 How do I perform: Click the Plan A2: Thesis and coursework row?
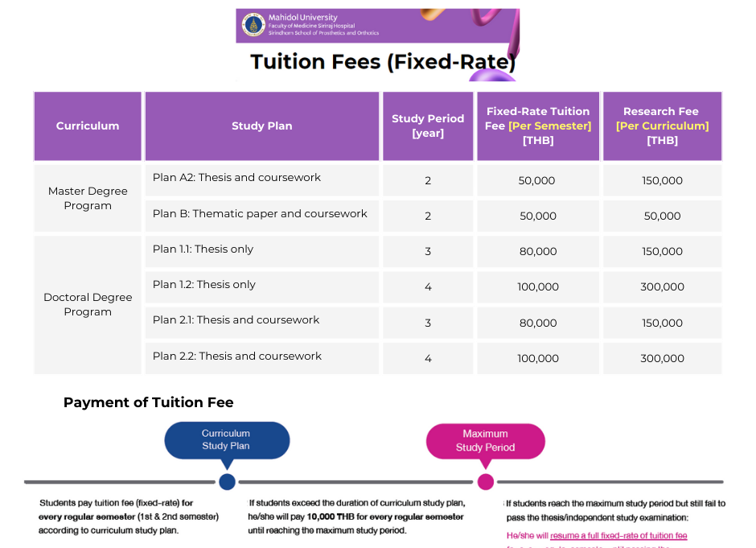(236, 178)
